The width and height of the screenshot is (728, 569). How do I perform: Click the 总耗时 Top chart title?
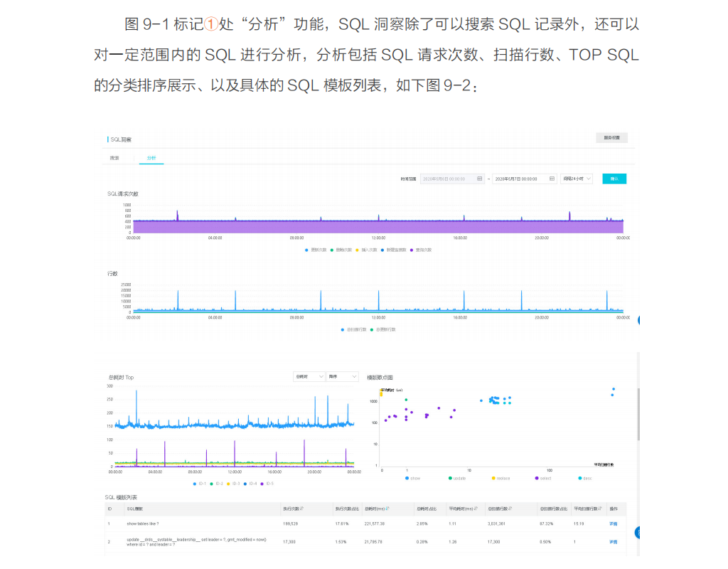(121, 377)
